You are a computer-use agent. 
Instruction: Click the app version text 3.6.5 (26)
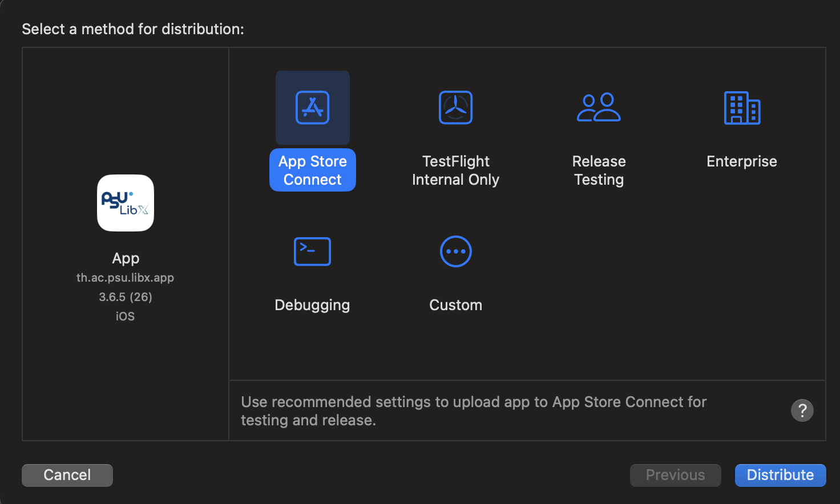point(125,296)
